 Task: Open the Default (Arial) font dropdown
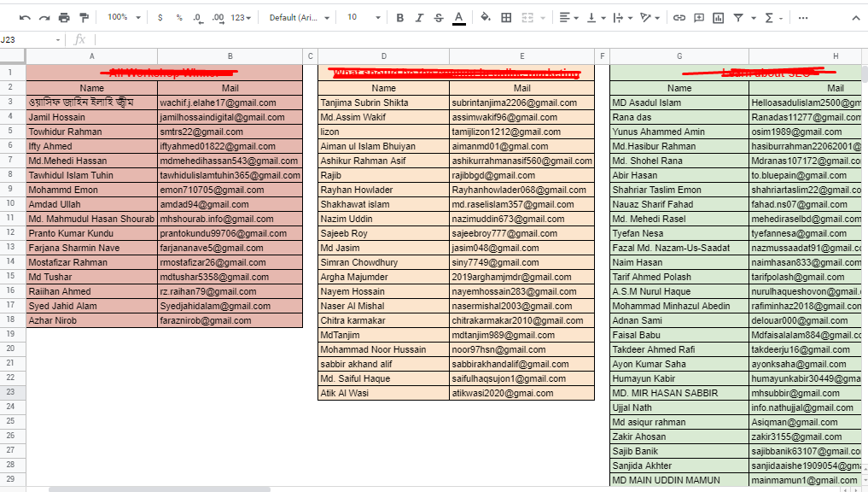pos(300,18)
